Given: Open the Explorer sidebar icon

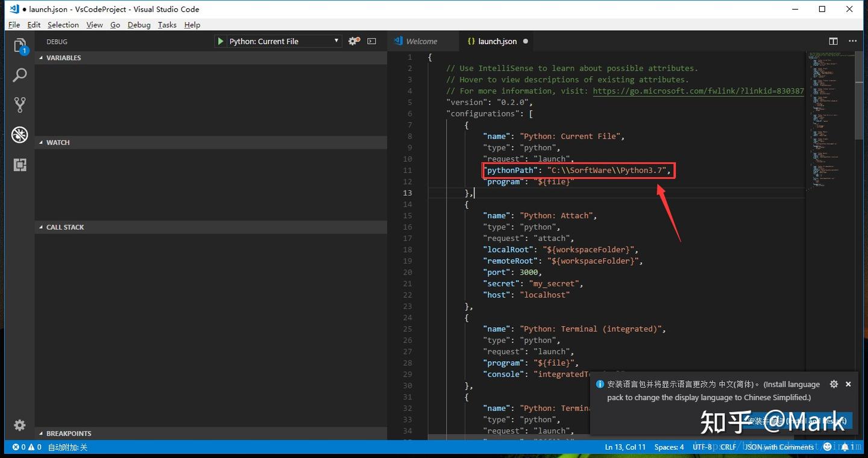Looking at the screenshot, I should pos(20,45).
